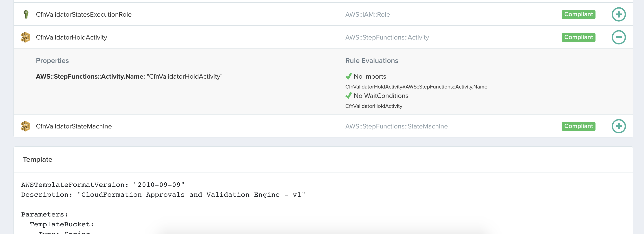
Task: Click the No Imports rule label
Action: (x=370, y=77)
